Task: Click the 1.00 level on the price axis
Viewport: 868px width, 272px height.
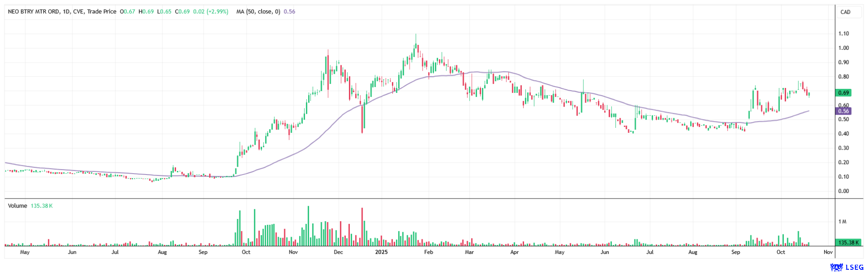Action: coord(843,48)
